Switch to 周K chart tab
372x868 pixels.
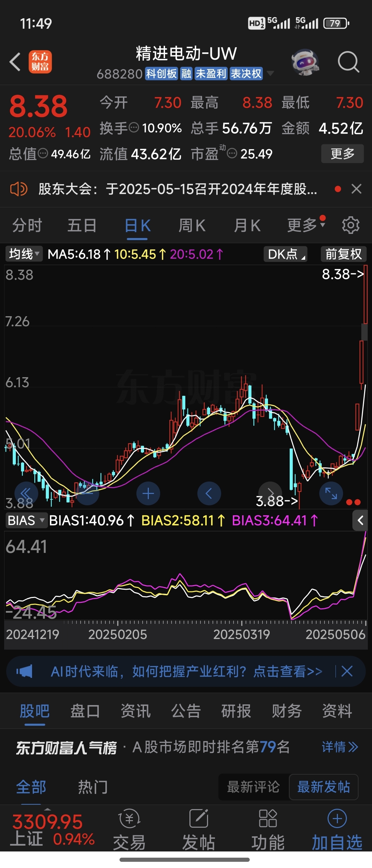tap(192, 226)
